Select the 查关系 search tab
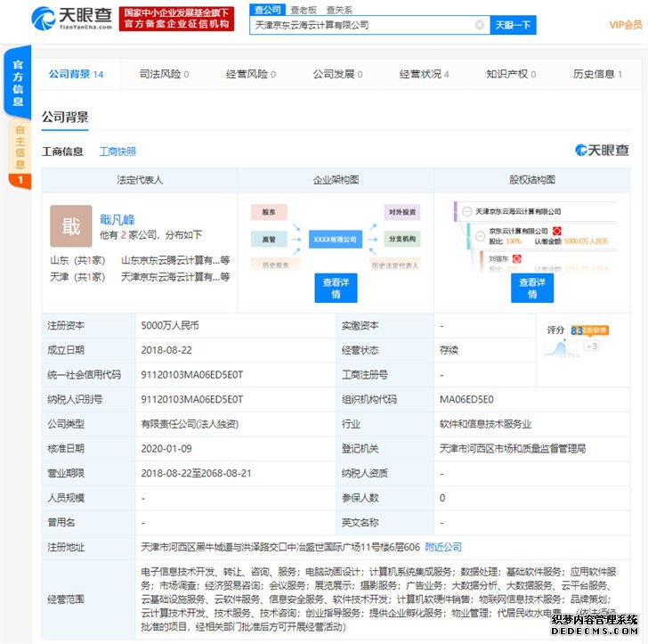Viewport: 648px width, 644px height. pos(339,10)
